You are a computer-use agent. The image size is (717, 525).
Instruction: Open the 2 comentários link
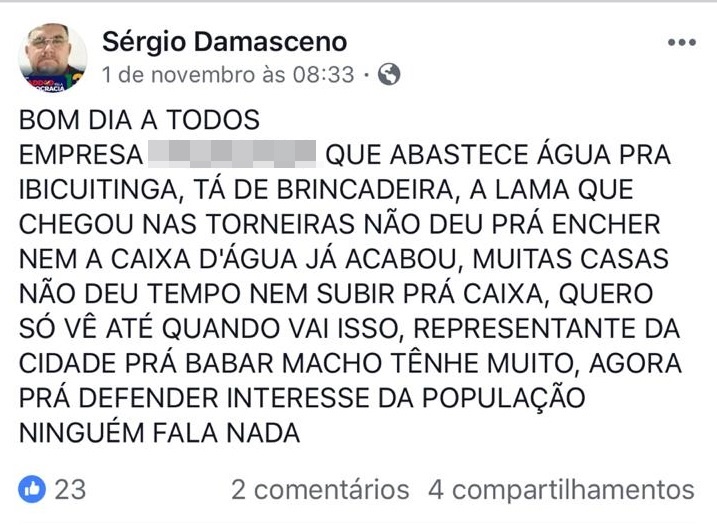pyautogui.click(x=320, y=489)
